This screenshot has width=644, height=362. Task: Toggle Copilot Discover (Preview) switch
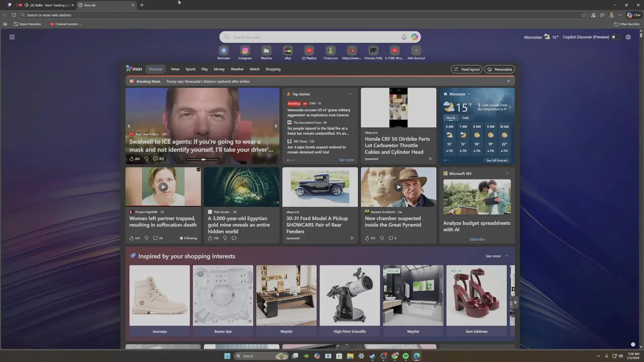[616, 37]
